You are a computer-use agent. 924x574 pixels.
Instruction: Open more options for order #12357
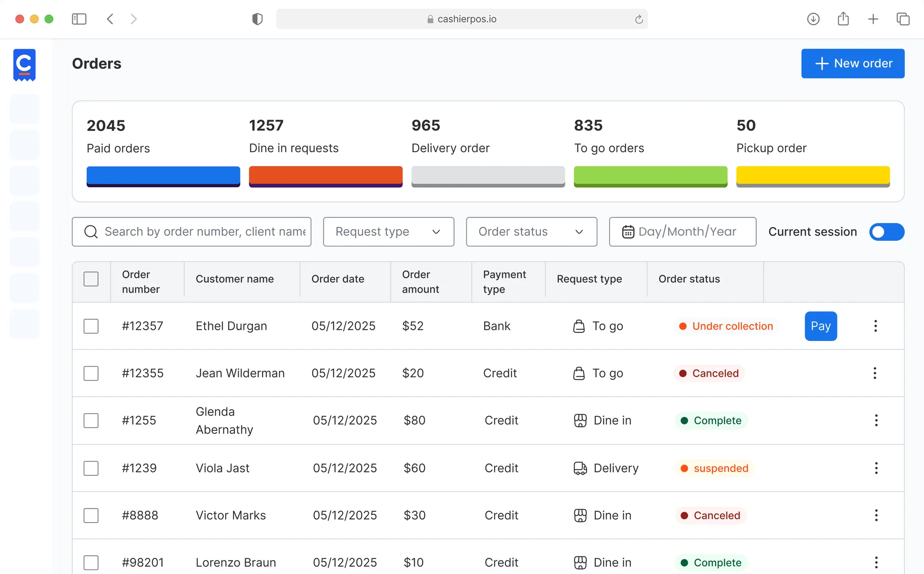coord(875,326)
